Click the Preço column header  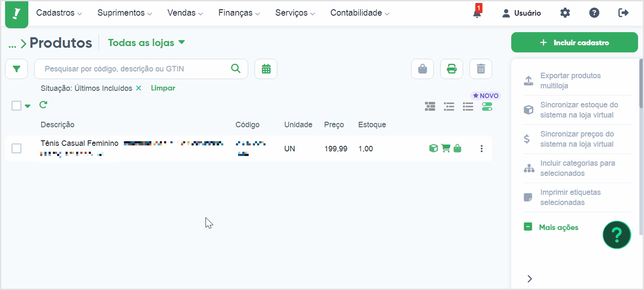point(334,125)
